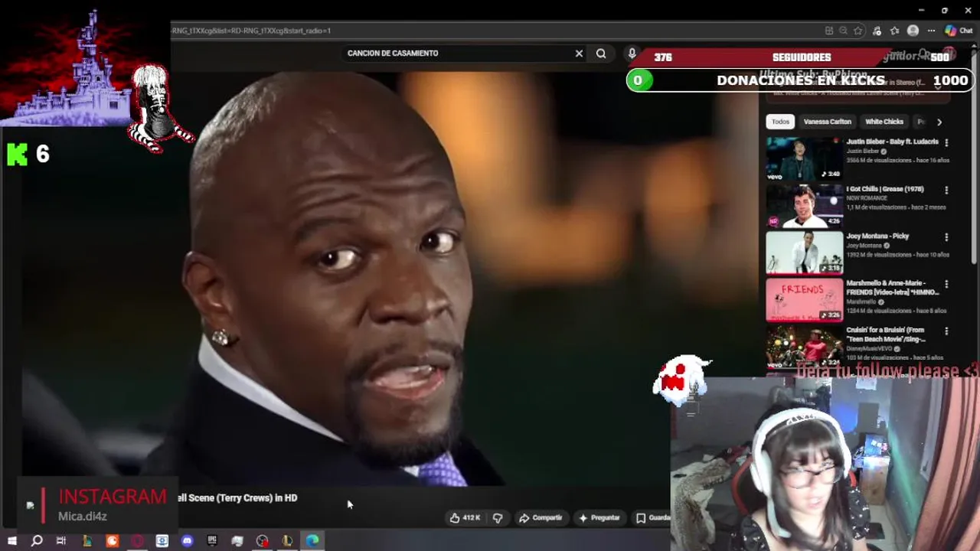
Task: Open Task View on taskbar
Action: [61, 541]
